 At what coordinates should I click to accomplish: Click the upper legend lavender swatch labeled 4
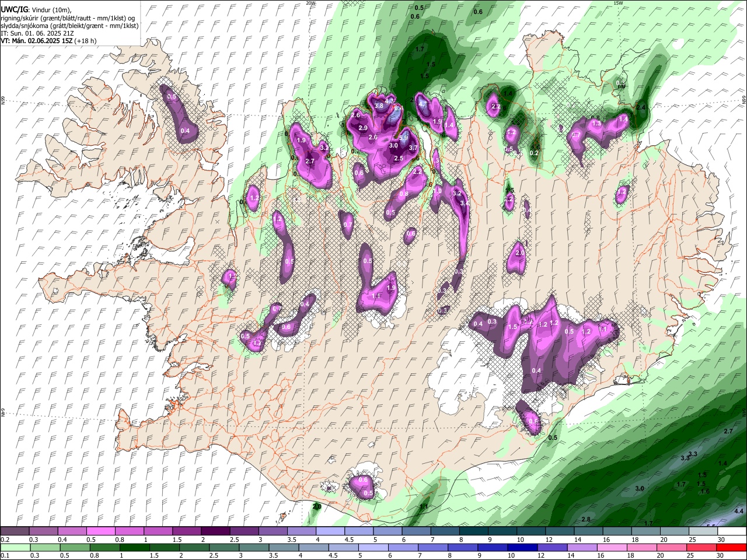[329, 531]
